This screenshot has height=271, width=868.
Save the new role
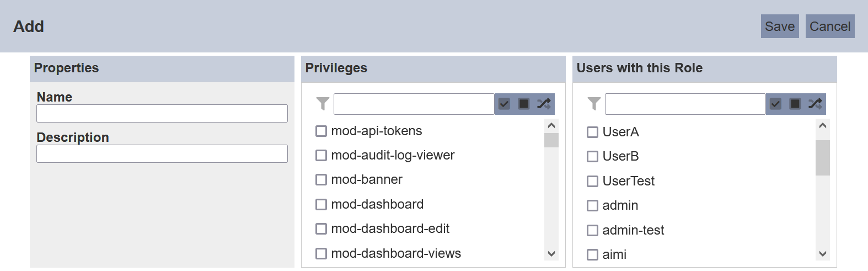780,26
